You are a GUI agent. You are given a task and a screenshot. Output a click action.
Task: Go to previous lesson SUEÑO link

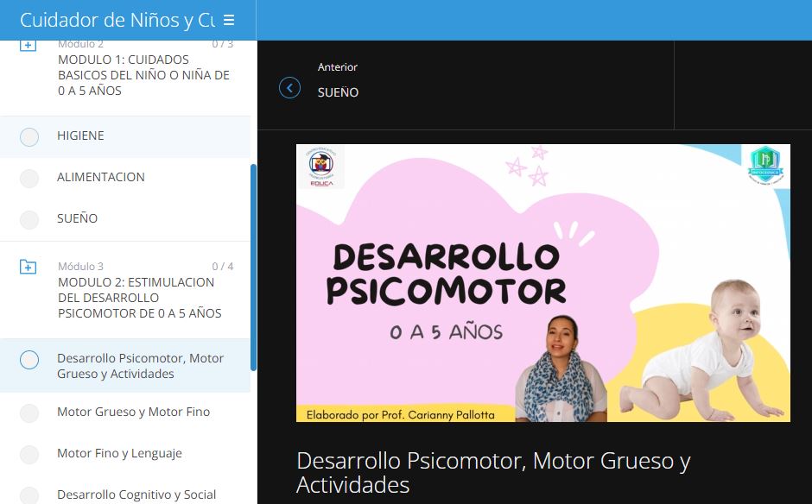[x=338, y=92]
